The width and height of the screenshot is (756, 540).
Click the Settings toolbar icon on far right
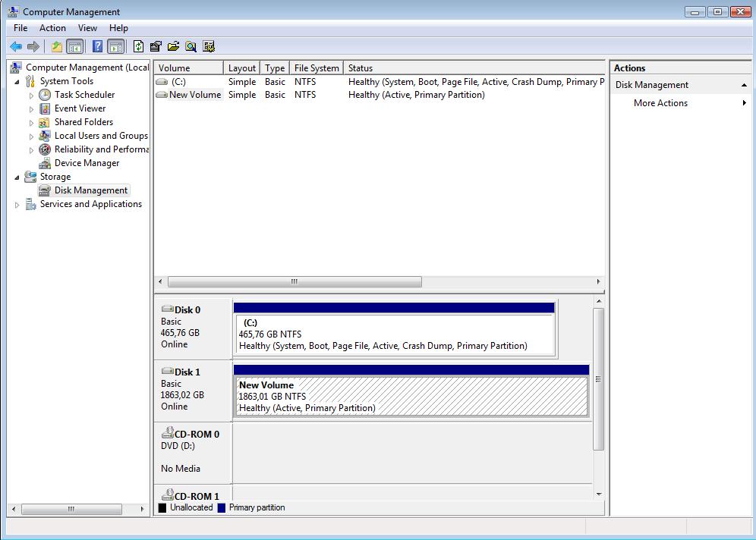(x=209, y=47)
